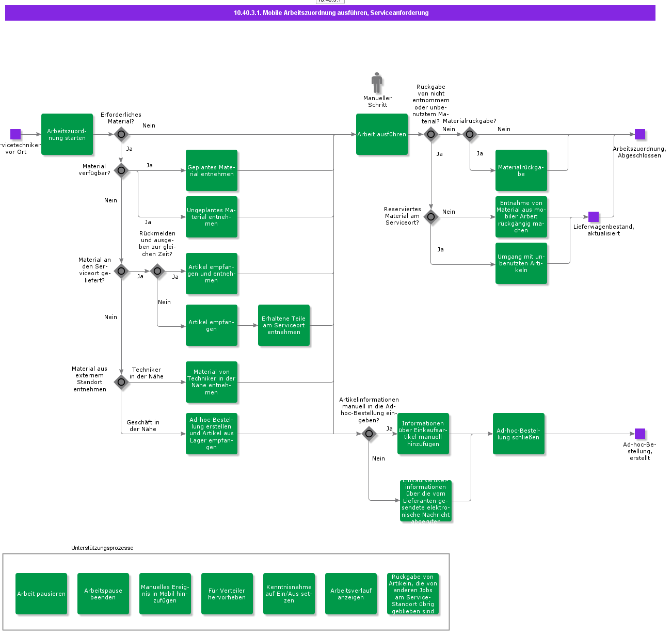Screen dimensions: 672x635
Task: Open the 'Artikel empfangen und entnehmen' step
Action: pyautogui.click(x=212, y=274)
